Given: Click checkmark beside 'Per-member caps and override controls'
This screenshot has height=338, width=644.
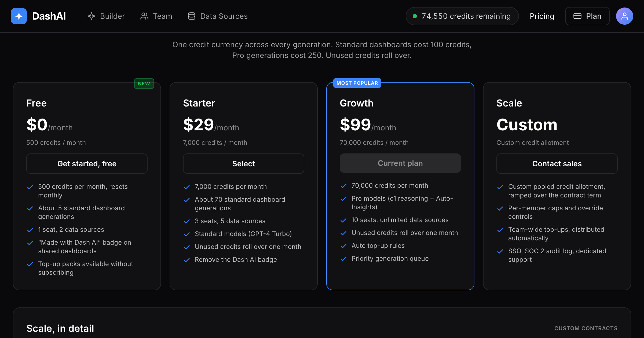Looking at the screenshot, I should click(500, 208).
